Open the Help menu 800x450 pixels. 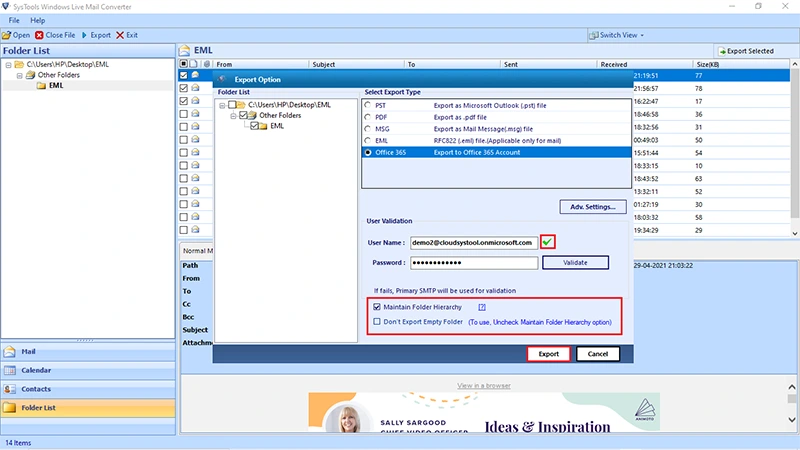(37, 20)
